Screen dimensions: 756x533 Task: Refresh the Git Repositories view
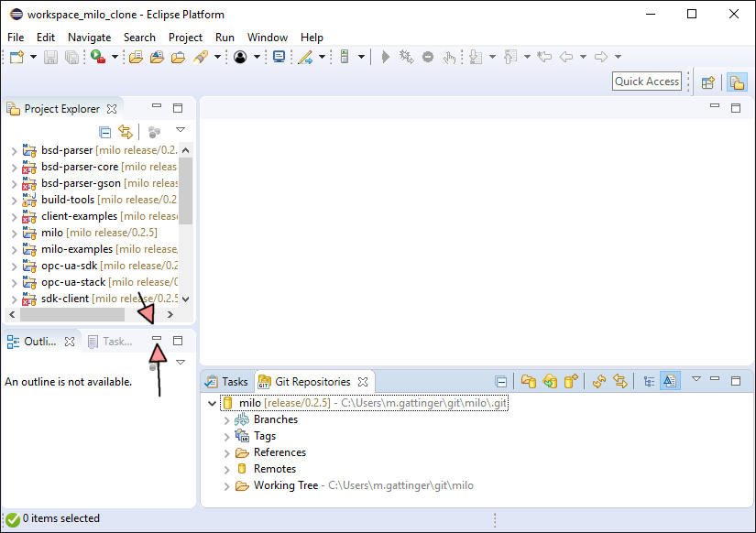(599, 382)
